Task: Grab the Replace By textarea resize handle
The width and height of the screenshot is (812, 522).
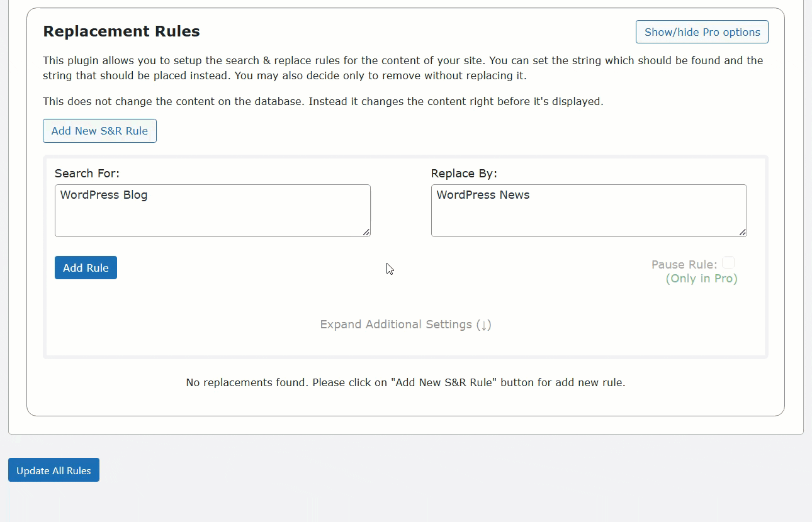Action: click(742, 232)
